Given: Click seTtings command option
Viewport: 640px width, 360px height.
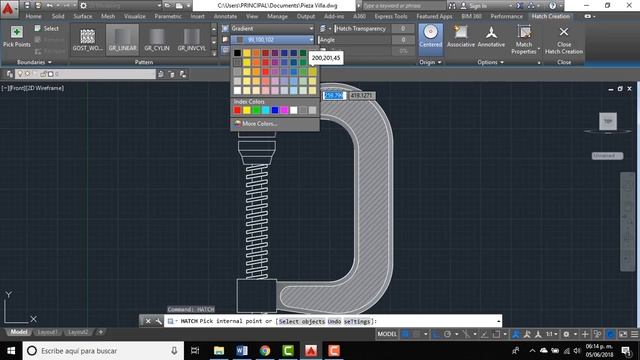Looking at the screenshot, I should pos(357,321).
